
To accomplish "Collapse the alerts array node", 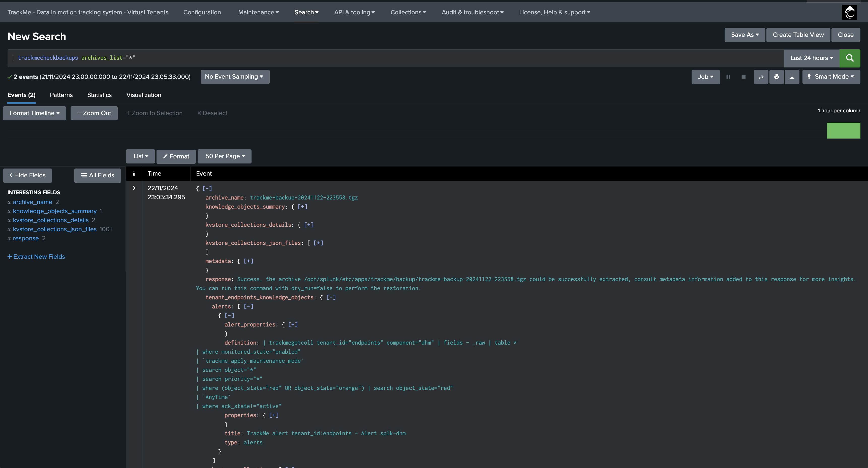I will pos(248,306).
